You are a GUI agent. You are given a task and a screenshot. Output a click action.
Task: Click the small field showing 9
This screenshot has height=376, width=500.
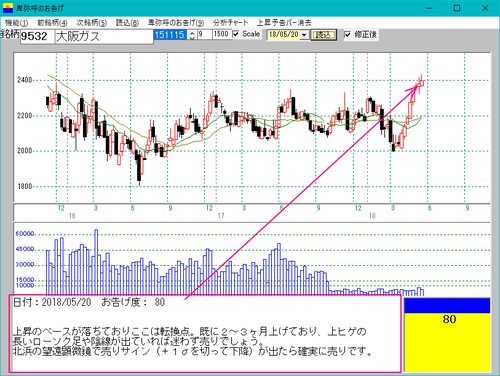(x=205, y=34)
